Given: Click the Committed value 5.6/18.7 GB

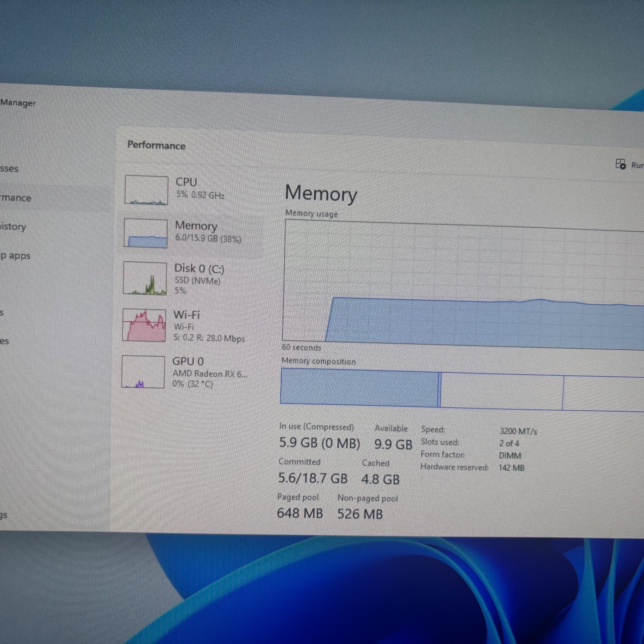Looking at the screenshot, I should point(313,478).
